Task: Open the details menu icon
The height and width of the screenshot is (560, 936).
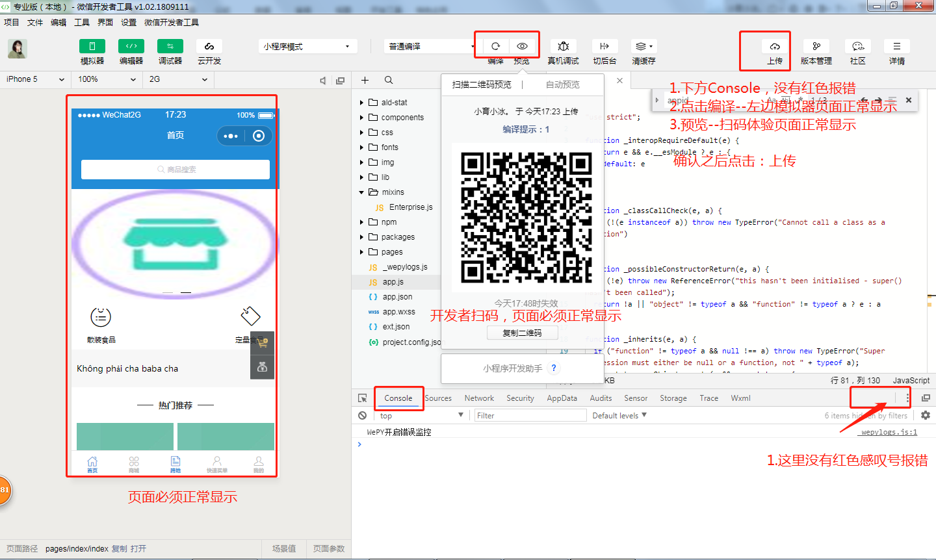Action: click(x=897, y=46)
